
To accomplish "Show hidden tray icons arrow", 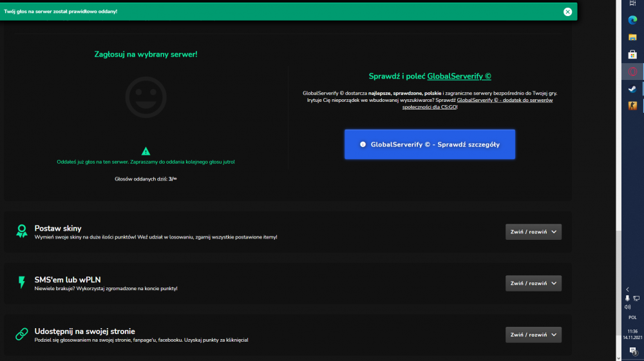I will [x=627, y=289].
